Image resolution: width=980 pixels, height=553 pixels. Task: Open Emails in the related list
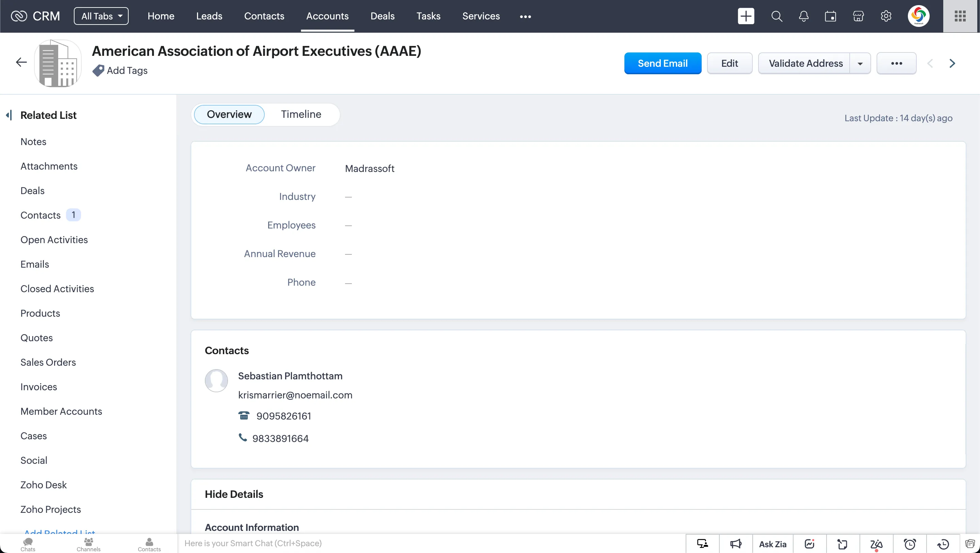[35, 264]
